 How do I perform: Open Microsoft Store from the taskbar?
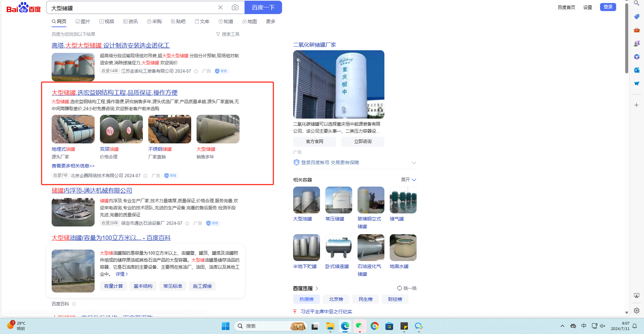coord(389,326)
